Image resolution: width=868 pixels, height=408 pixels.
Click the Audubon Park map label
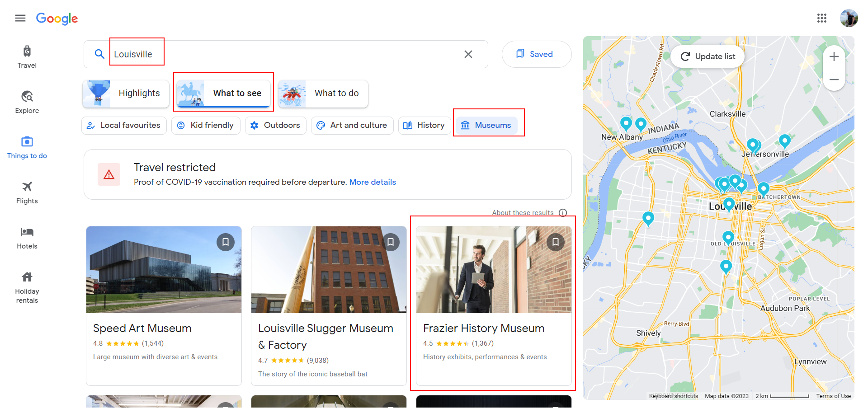785,308
